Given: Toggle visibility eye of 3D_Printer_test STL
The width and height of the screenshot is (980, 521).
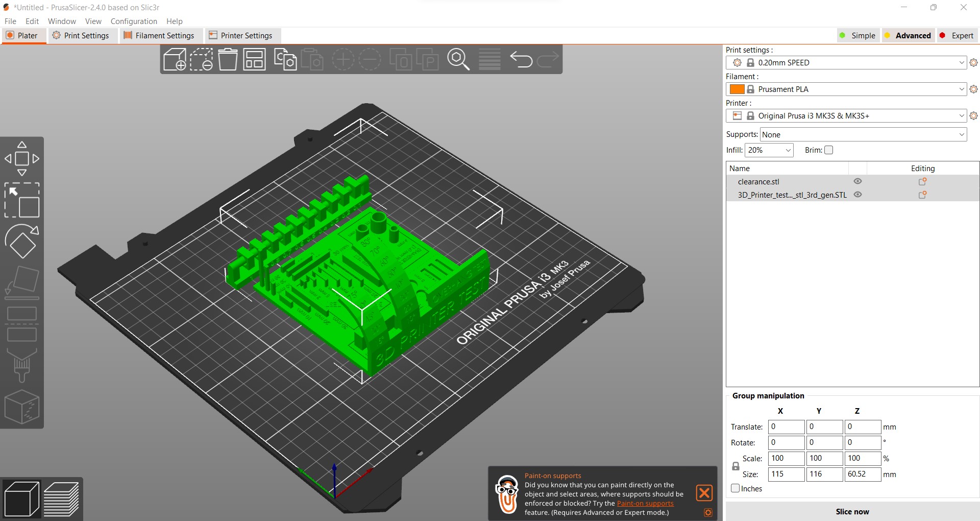Looking at the screenshot, I should [x=857, y=195].
